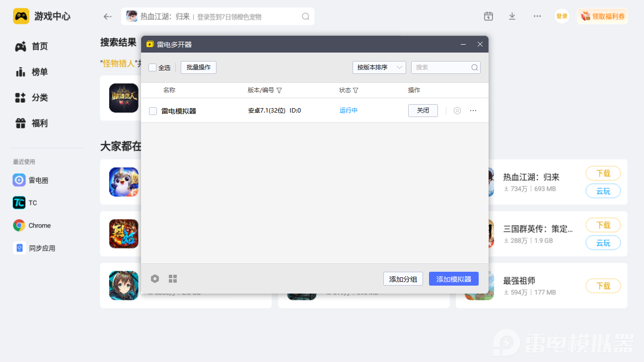Toggle the 全选 select-all checkbox
The image size is (644, 362).
pos(152,67)
